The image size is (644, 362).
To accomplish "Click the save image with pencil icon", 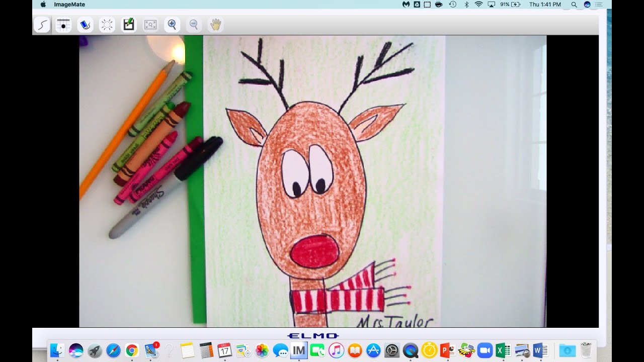I will coord(129,25).
